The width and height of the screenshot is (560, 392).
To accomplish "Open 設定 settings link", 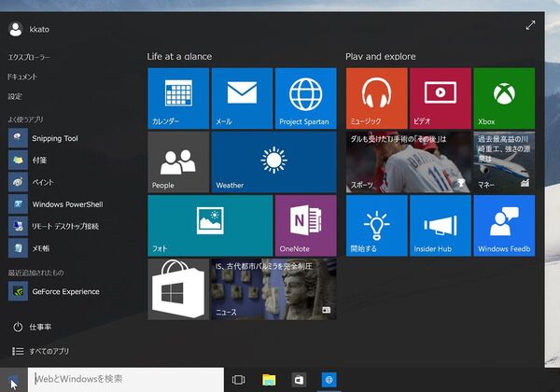I will click(x=15, y=96).
